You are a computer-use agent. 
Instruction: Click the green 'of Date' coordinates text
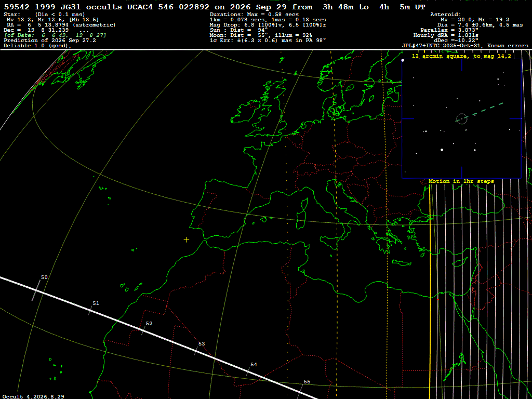pos(55,35)
